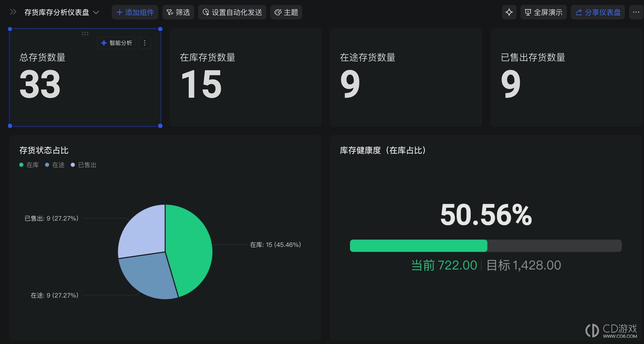The width and height of the screenshot is (644, 344).
Task: Toggle the 在库 legend item
Action: coord(29,165)
